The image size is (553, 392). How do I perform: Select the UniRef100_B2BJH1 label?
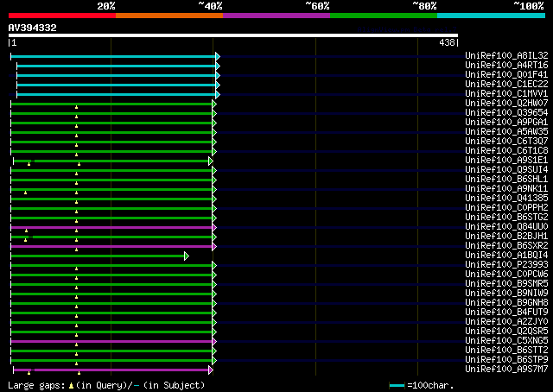tap(506, 237)
